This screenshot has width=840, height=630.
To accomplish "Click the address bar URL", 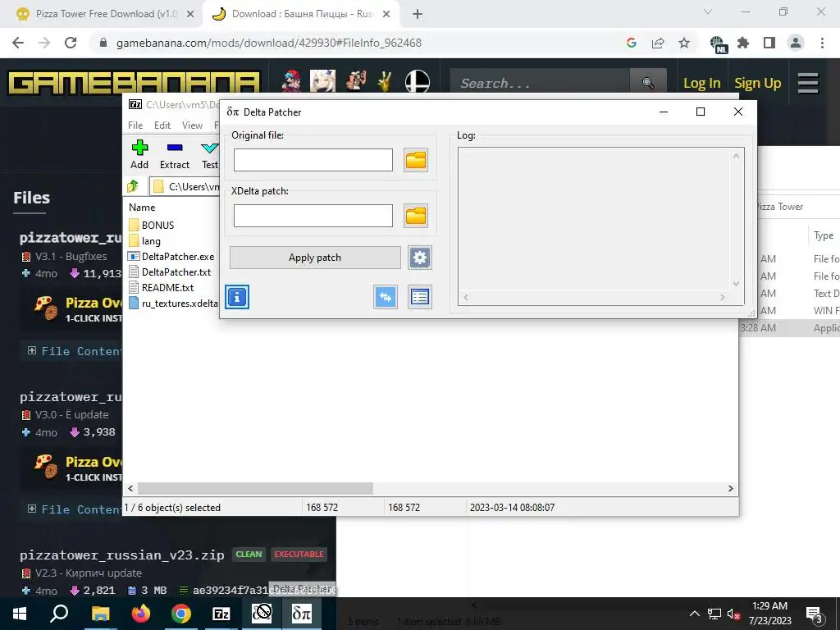I will [x=269, y=43].
